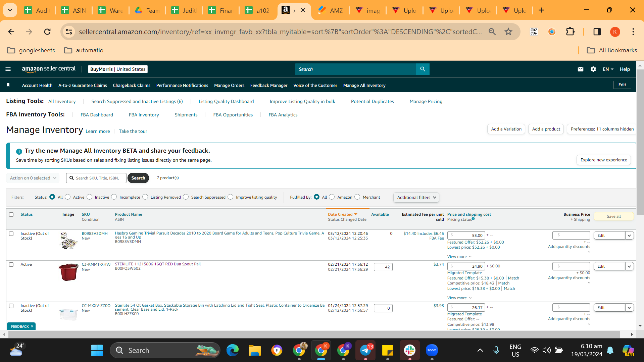
Task: Open the Listing Quality Dashboard link
Action: (x=226, y=101)
